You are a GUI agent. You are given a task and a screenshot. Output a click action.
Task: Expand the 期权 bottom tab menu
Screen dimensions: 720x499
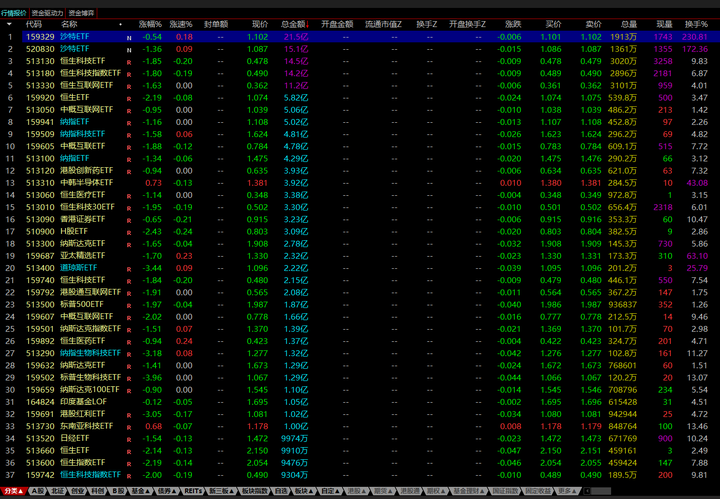click(x=435, y=491)
